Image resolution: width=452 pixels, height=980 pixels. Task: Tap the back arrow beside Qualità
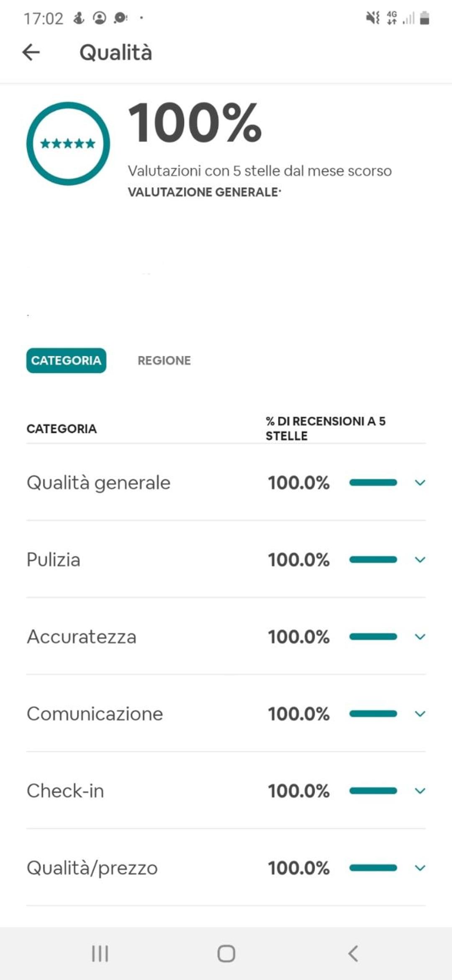31,53
